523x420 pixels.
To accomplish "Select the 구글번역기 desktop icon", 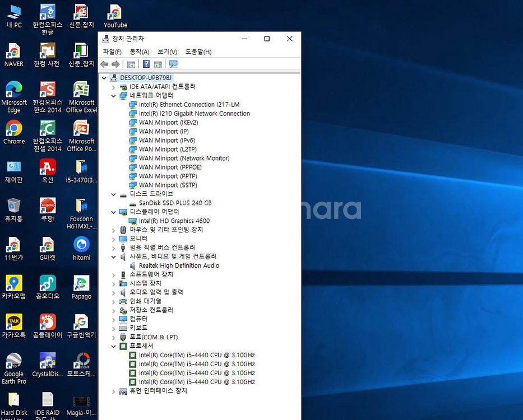I will tap(81, 326).
